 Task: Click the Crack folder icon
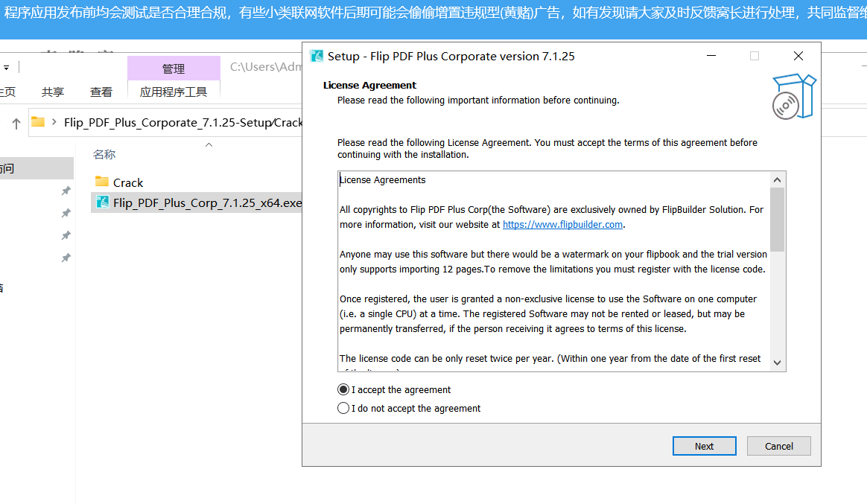point(102,181)
